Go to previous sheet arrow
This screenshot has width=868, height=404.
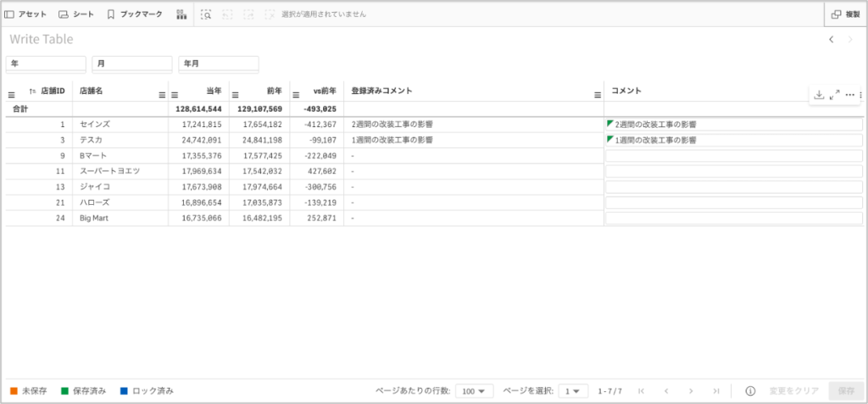(832, 39)
